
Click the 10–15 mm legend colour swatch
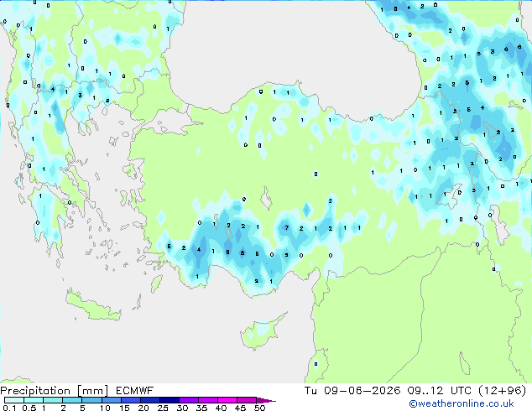click(112, 400)
